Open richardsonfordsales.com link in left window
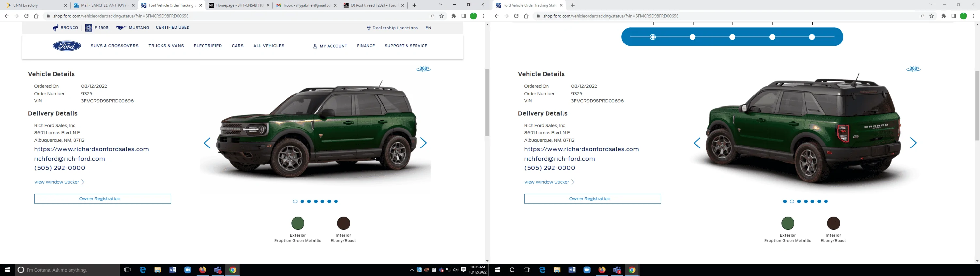 click(91, 149)
